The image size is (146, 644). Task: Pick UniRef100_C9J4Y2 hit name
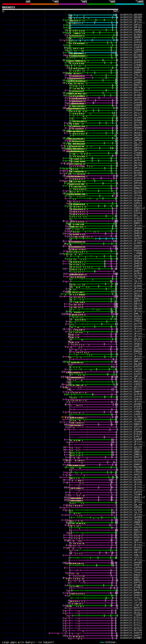click(131, 331)
